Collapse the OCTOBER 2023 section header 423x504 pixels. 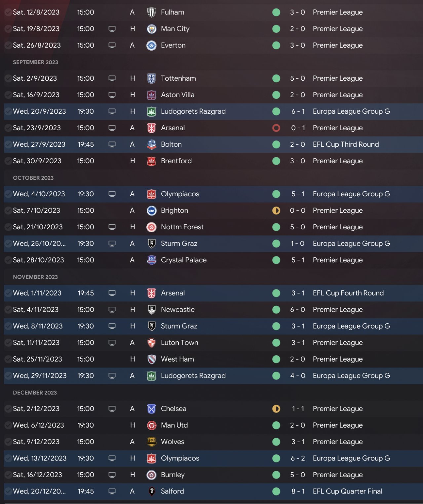33,178
